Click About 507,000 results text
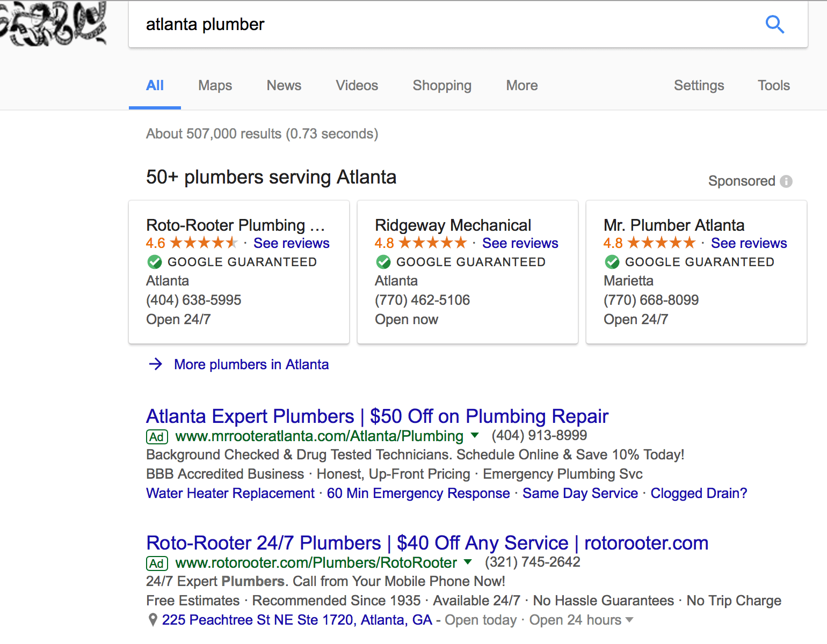 point(262,134)
